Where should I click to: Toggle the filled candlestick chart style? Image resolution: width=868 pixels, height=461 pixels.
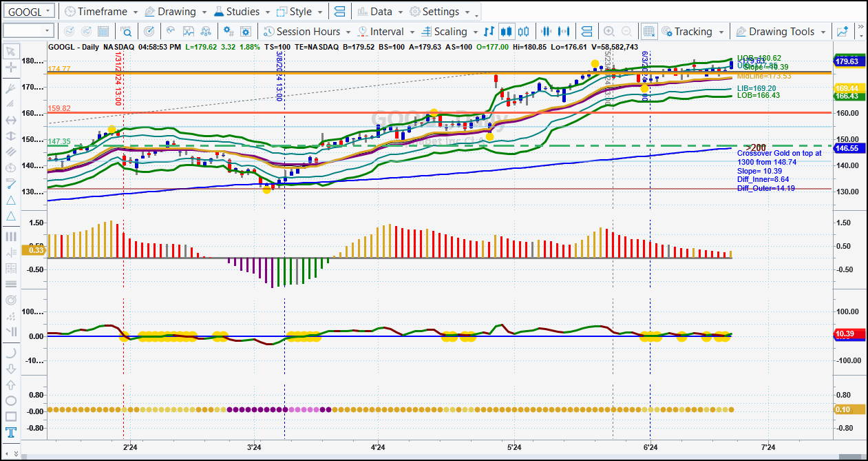pyautogui.click(x=507, y=31)
